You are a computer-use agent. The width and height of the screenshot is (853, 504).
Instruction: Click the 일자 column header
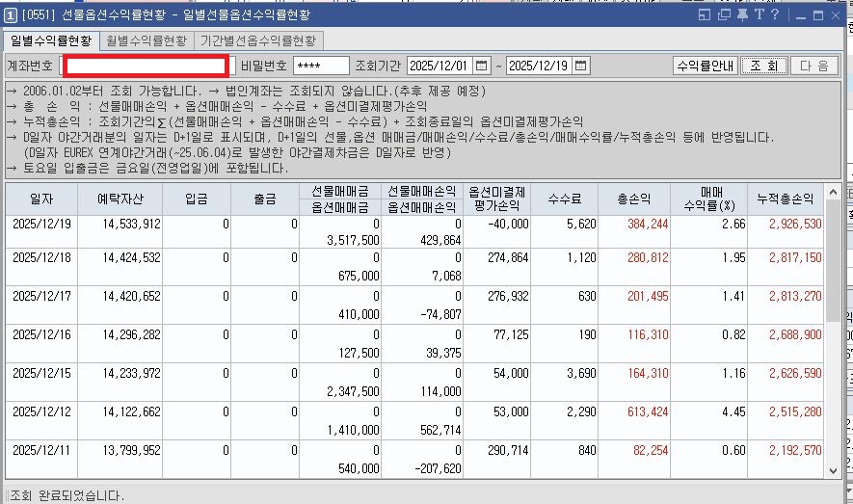[x=41, y=199]
